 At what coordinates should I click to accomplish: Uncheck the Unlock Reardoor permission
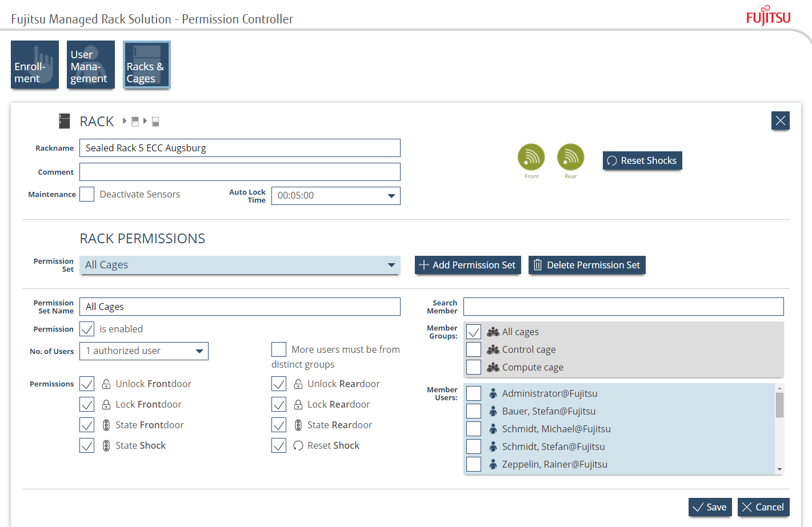tap(279, 384)
